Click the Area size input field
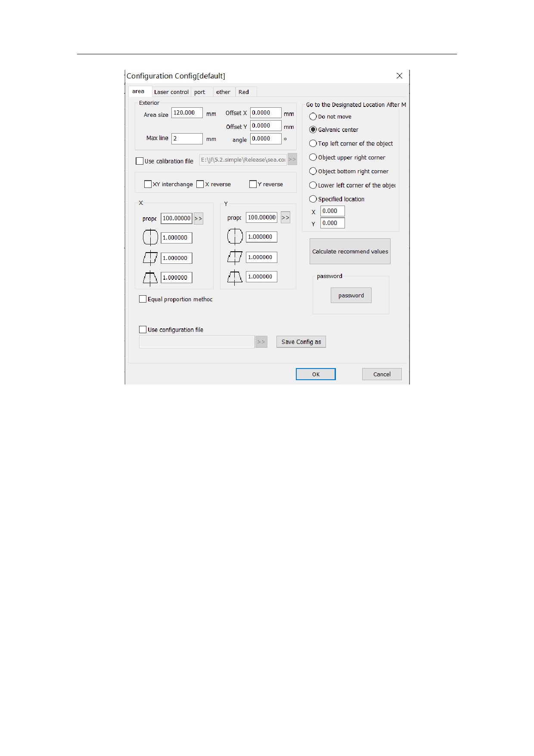Screen dimensions: 534x756 click(186, 113)
